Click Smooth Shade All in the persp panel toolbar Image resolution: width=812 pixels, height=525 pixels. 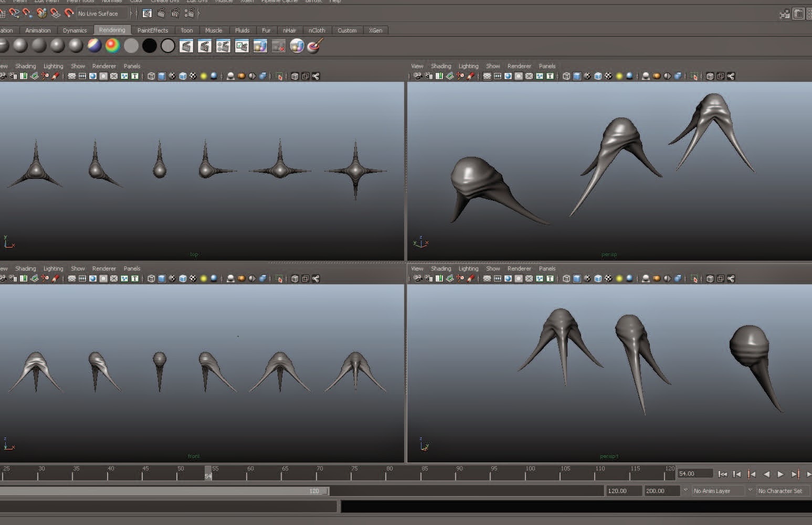577,76
